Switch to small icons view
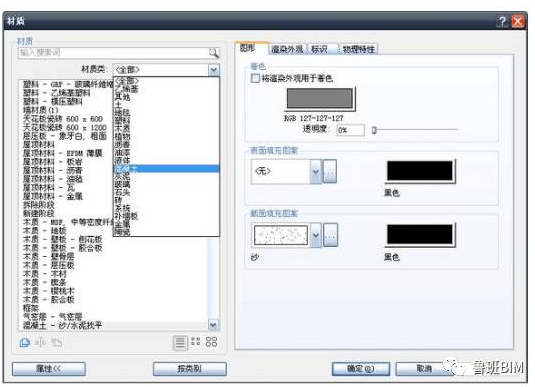535x387 pixels. click(196, 341)
